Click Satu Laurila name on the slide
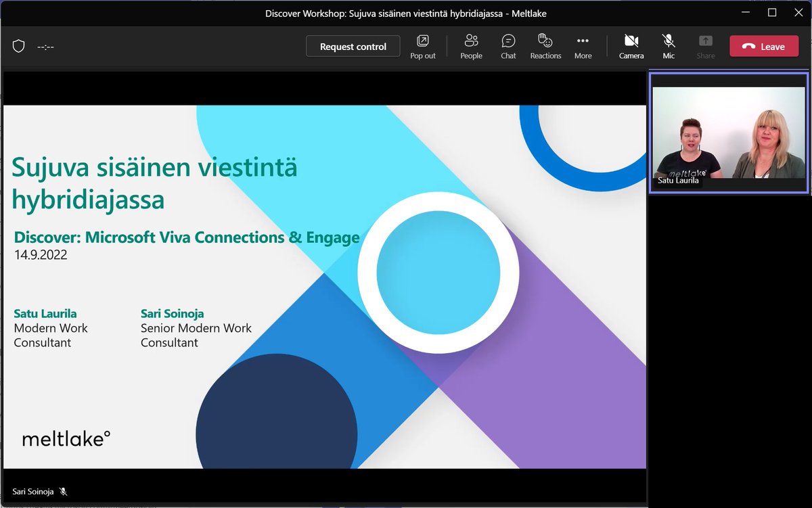 click(45, 313)
